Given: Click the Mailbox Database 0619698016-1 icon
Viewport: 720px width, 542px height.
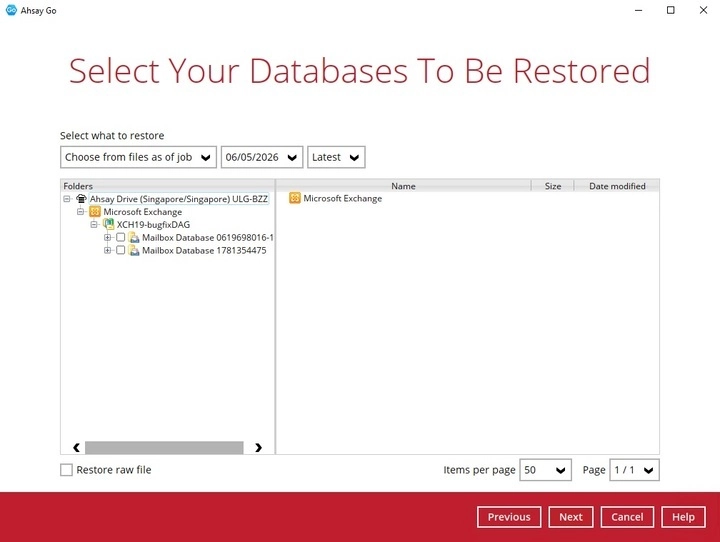Looking at the screenshot, I should [134, 237].
